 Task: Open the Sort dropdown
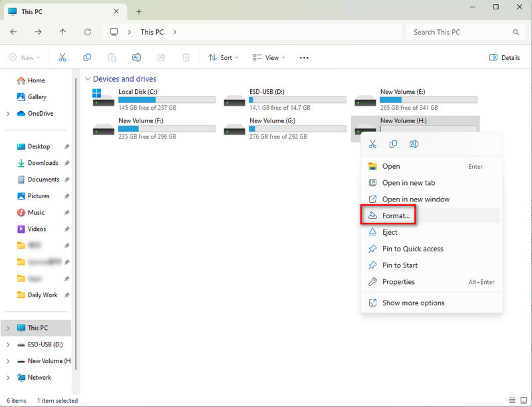pos(223,58)
